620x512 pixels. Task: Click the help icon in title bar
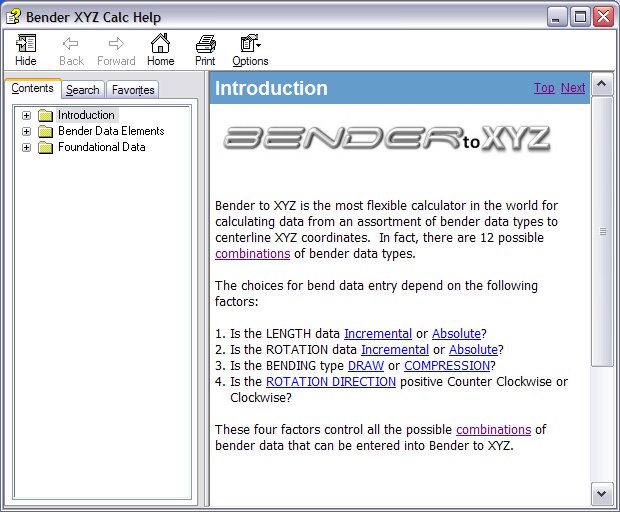[13, 16]
